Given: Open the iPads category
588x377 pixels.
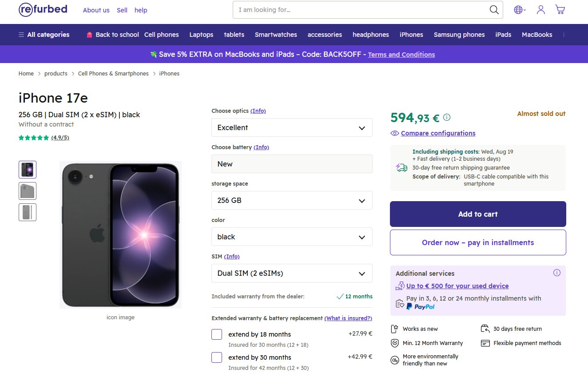Looking at the screenshot, I should click(503, 35).
